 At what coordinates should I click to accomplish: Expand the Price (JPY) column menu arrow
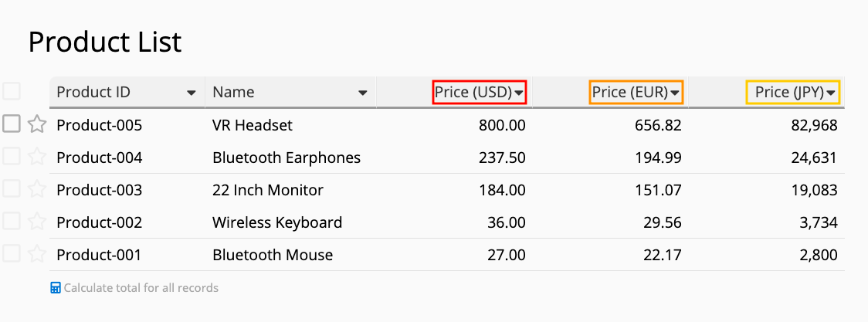(x=832, y=93)
